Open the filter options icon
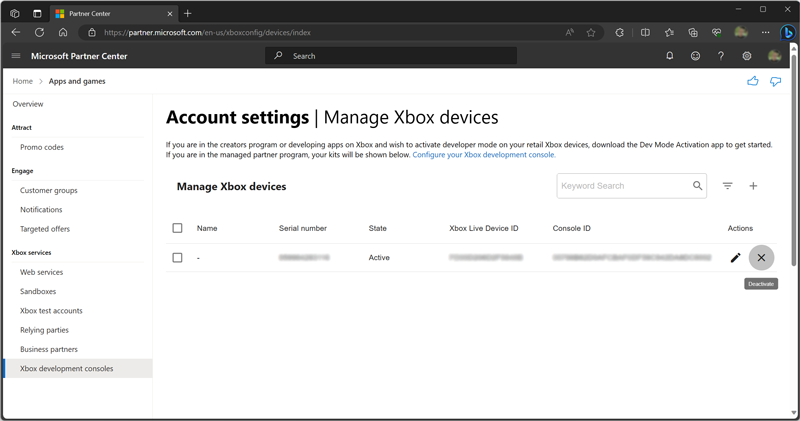The width and height of the screenshot is (800, 421). [728, 186]
